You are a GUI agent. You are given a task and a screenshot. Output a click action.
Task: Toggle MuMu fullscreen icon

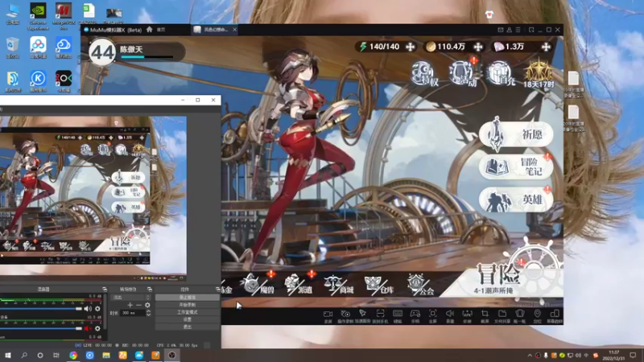[432, 315]
